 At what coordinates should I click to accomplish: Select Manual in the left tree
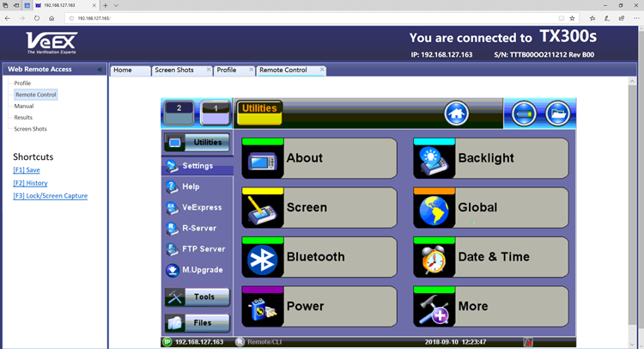tap(24, 106)
